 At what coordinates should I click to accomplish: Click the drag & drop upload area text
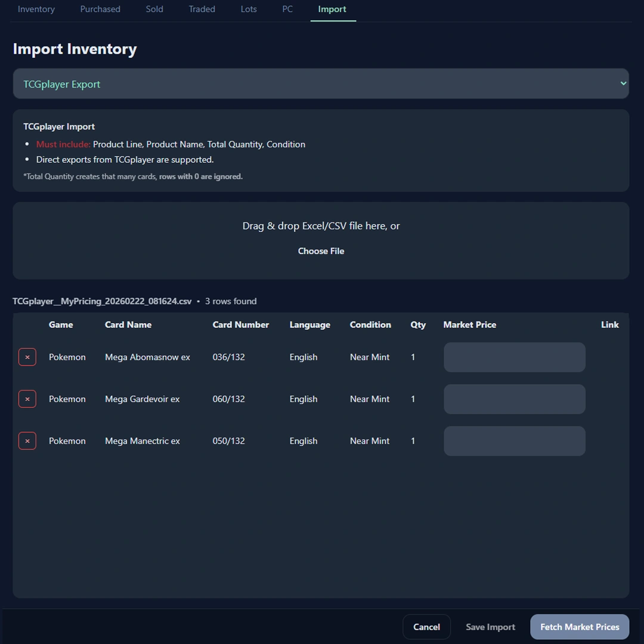coord(321,226)
